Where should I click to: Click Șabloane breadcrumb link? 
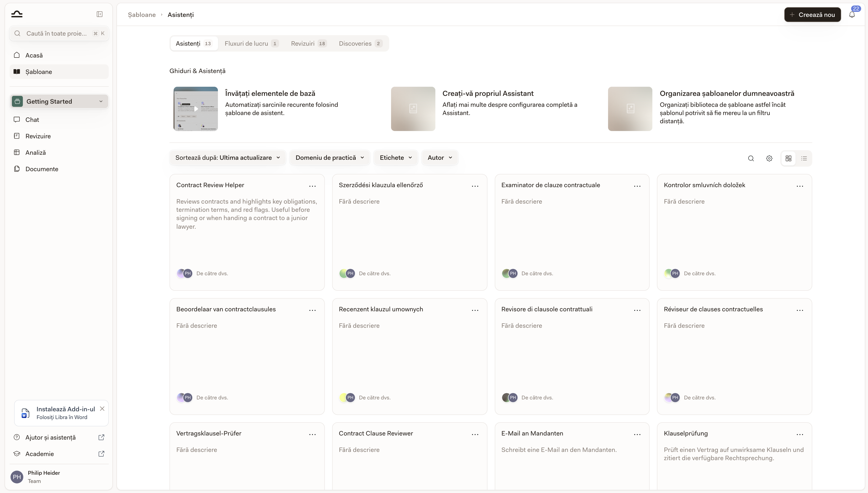(x=142, y=15)
